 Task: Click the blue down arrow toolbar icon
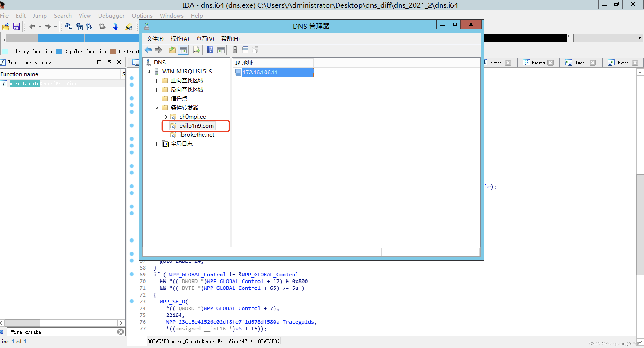click(x=115, y=27)
